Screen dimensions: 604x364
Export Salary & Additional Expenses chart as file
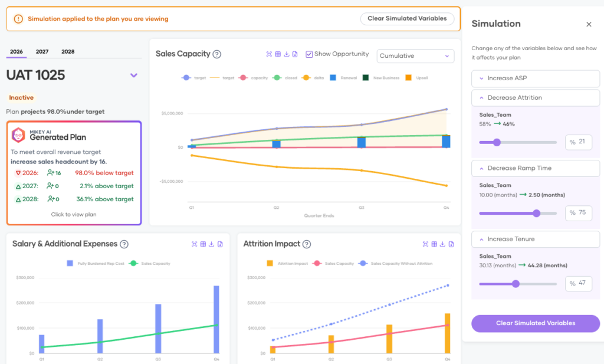tap(220, 244)
